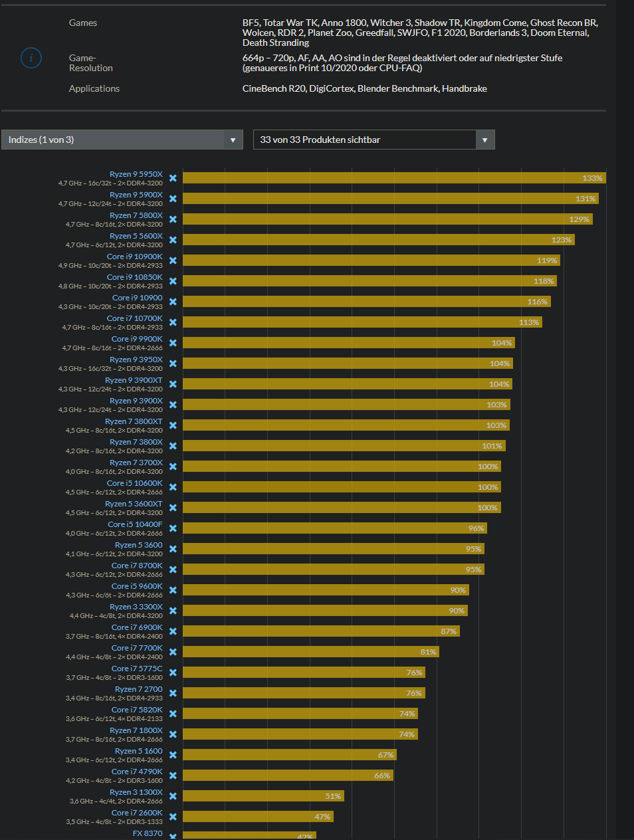Hide Core i9 9900K via its x toggle
This screenshot has width=634, height=840.
point(173,342)
